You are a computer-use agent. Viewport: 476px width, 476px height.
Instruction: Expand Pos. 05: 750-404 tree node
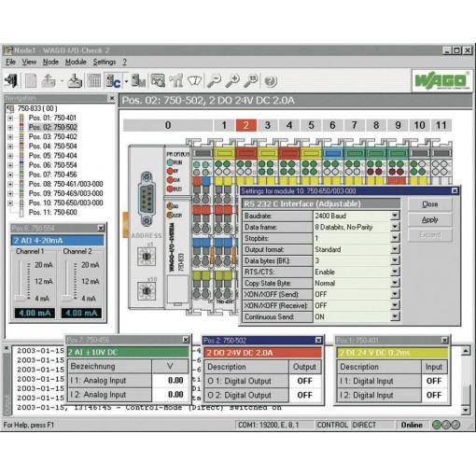(x=10, y=156)
